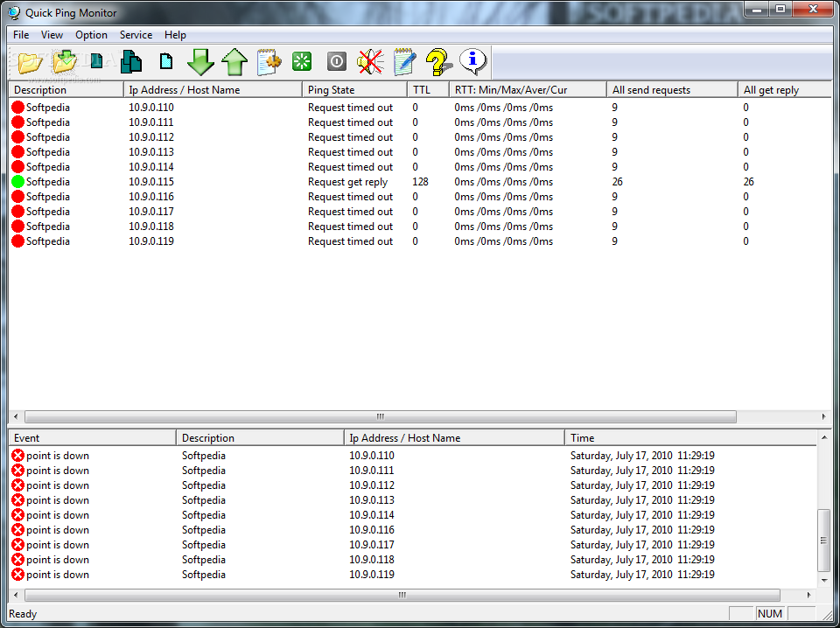Open the Help menu
The image size is (840, 628).
[x=175, y=35]
